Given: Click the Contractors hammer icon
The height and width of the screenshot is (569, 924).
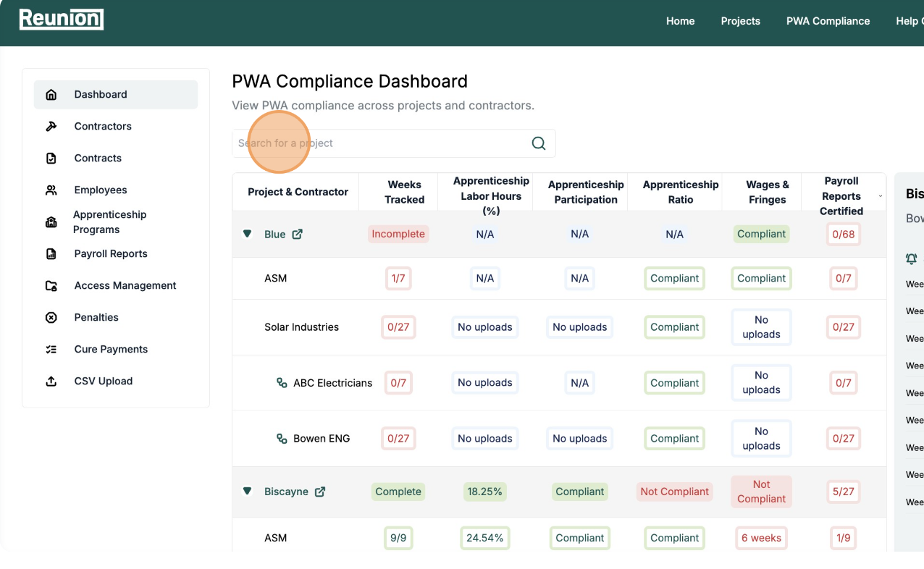Looking at the screenshot, I should [51, 127].
